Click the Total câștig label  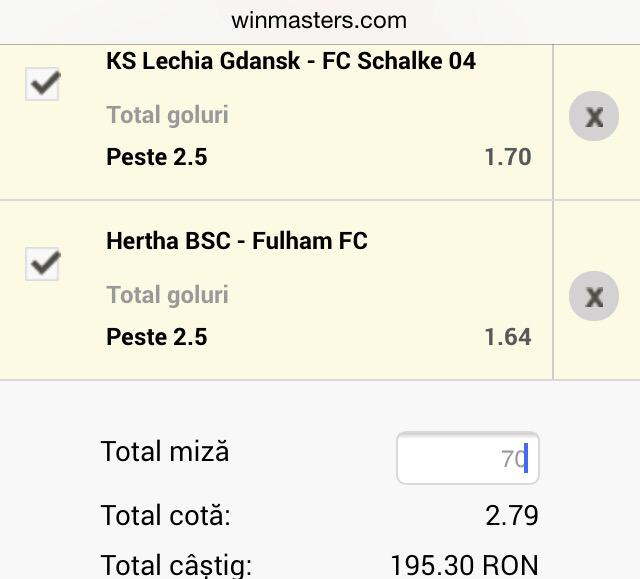click(x=176, y=565)
